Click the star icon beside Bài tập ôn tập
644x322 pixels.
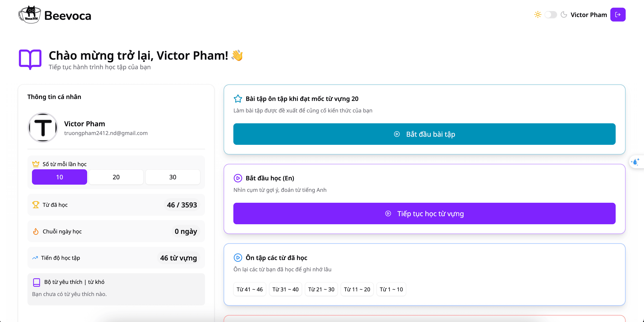[238, 99]
